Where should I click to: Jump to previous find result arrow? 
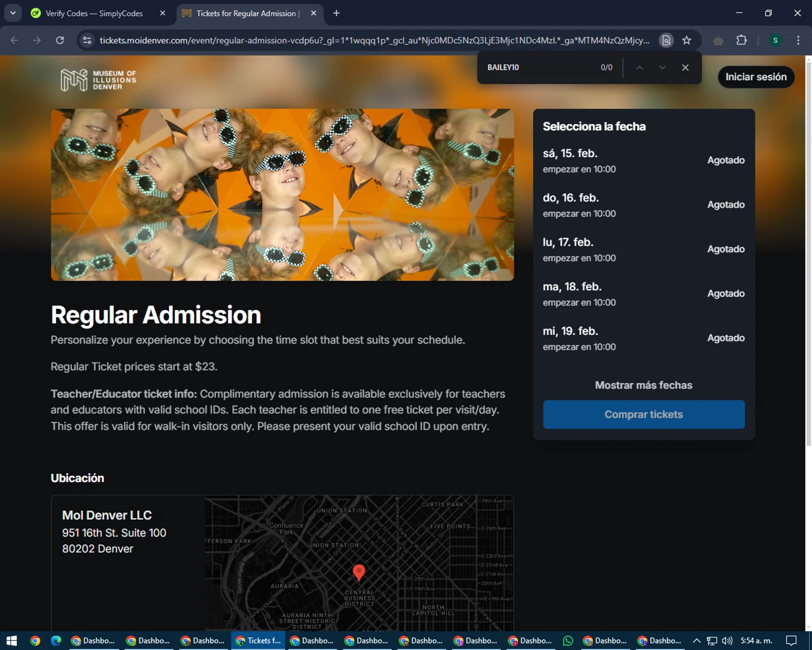point(639,67)
